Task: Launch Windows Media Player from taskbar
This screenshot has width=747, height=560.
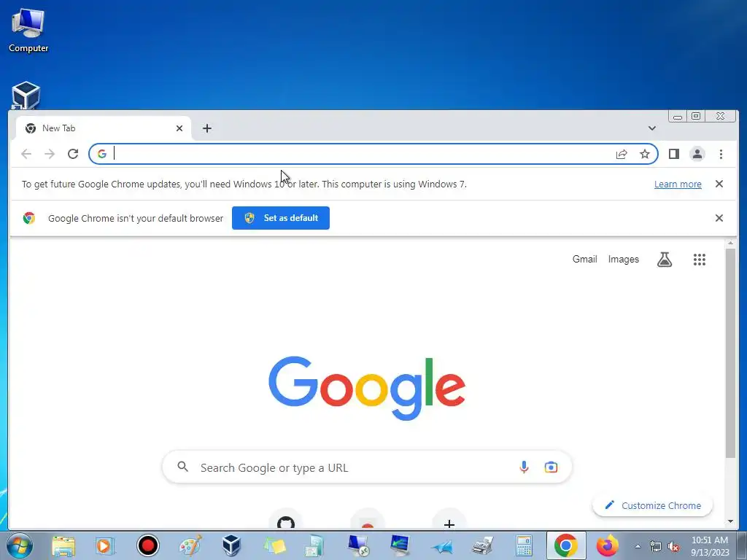Action: pos(104,545)
